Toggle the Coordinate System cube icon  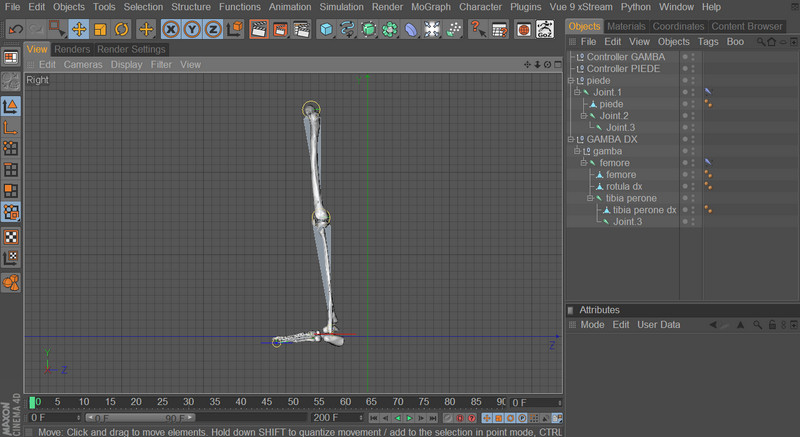point(234,29)
